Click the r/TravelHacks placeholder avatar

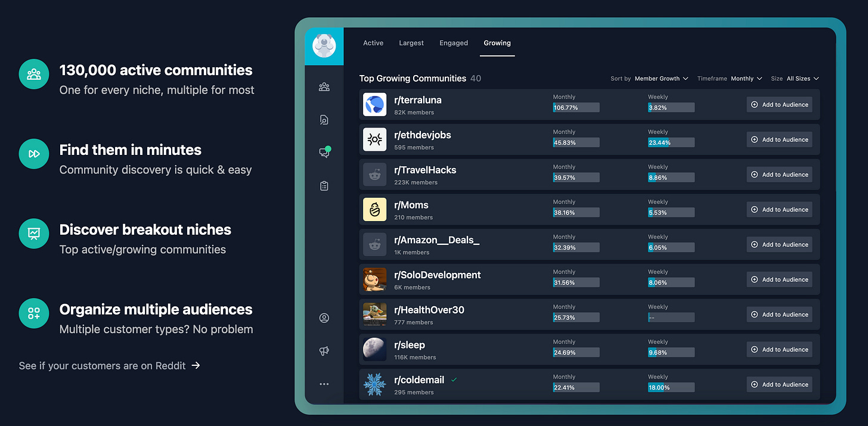click(375, 175)
